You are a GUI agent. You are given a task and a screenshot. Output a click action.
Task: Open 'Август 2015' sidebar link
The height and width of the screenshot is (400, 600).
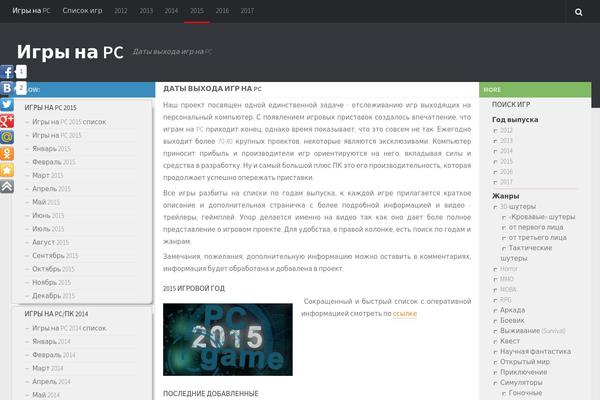click(x=51, y=242)
